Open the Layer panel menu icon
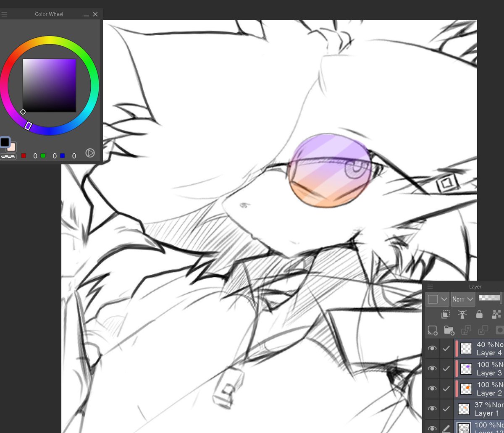This screenshot has width=504, height=433. 430,287
